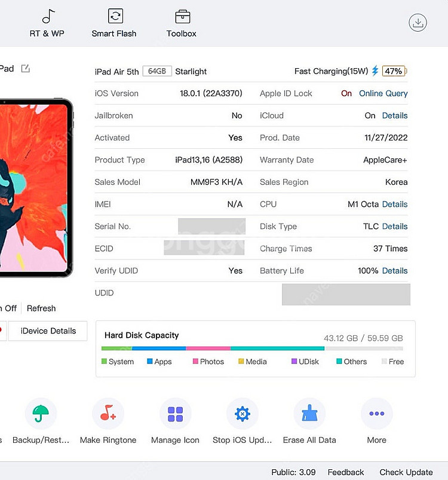448x480 pixels.
Task: Click the edit device name pencil icon
Action: pos(25,68)
